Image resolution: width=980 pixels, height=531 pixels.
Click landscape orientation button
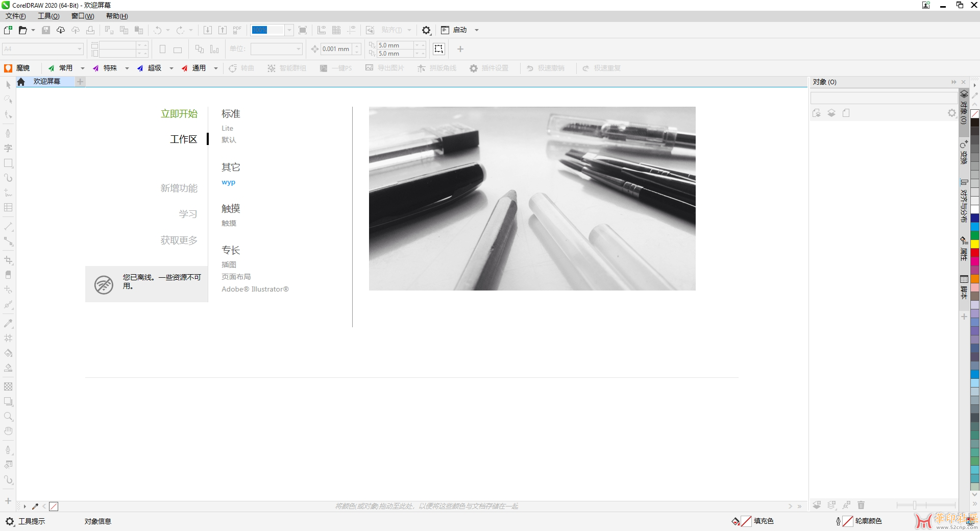coord(178,49)
